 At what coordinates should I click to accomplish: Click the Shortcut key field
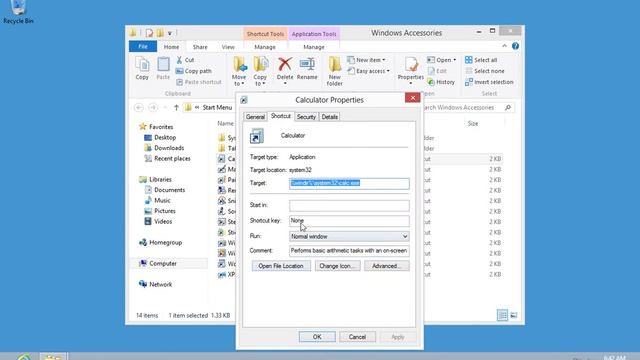click(x=349, y=221)
